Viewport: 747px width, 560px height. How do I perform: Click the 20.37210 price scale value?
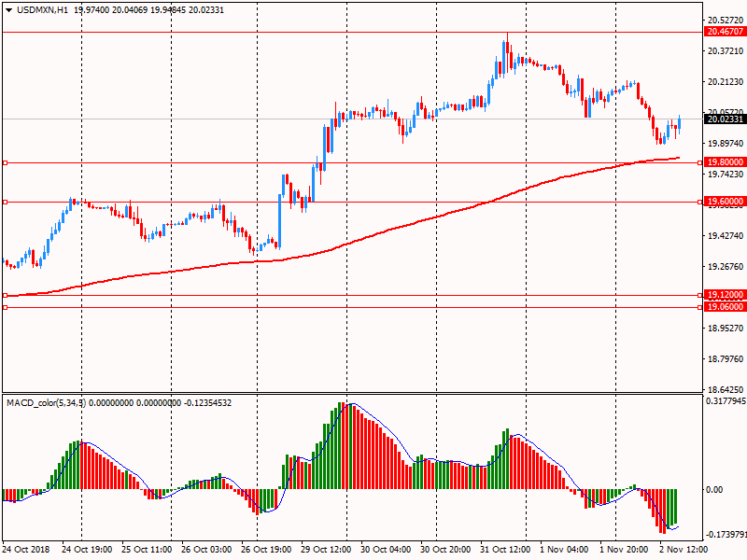(x=726, y=51)
